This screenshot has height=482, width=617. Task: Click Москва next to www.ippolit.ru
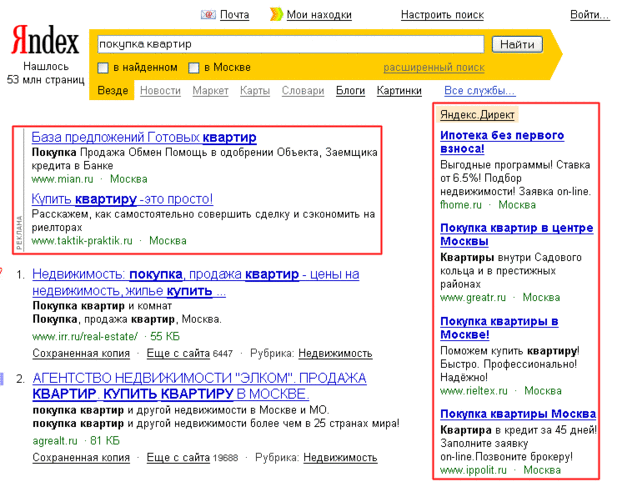coord(542,470)
